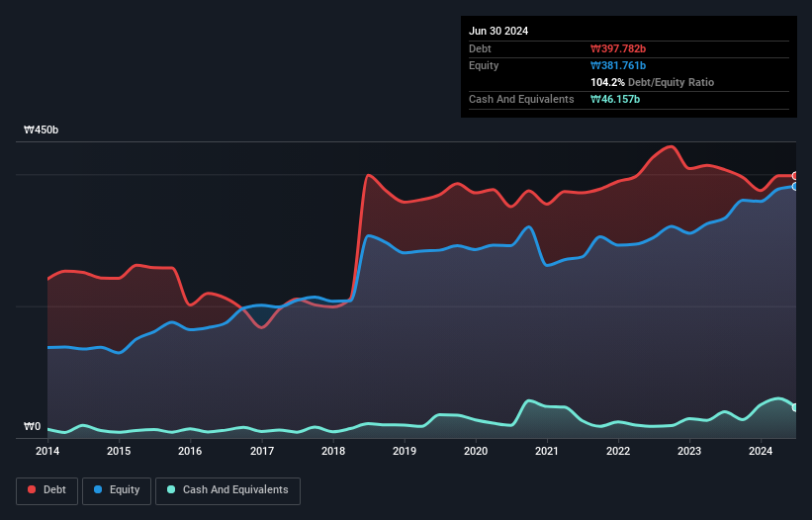Image resolution: width=812 pixels, height=520 pixels.
Task: Click the ₩46.157b cash value
Action: (615, 99)
